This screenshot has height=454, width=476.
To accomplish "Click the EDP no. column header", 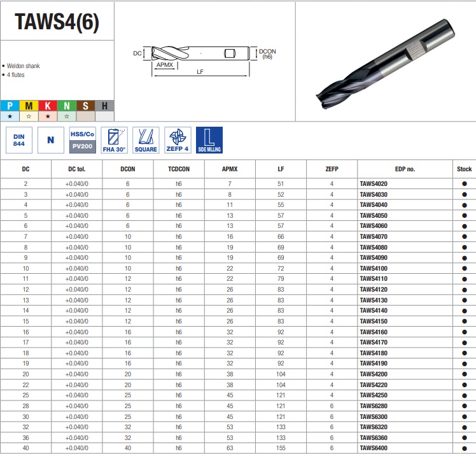I will [x=405, y=169].
